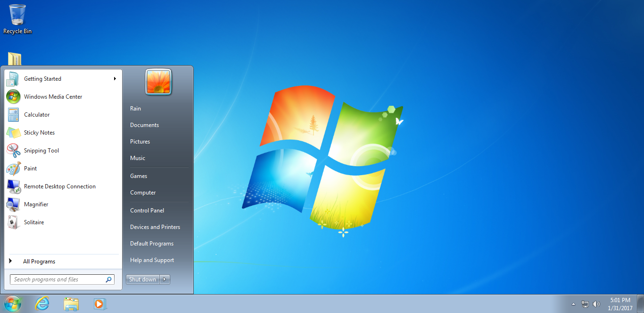Click the Search programs and files box
This screenshot has height=313, width=644.
[x=62, y=279]
